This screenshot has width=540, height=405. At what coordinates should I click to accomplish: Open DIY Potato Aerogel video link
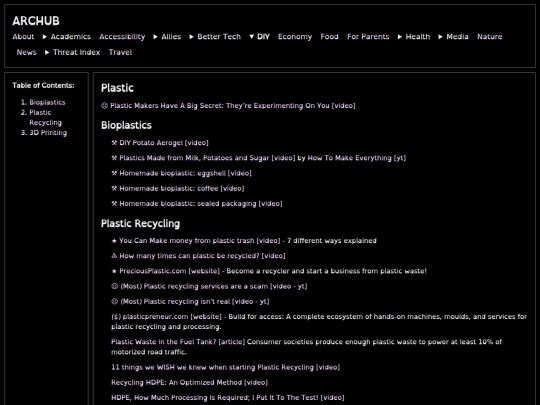click(x=164, y=143)
